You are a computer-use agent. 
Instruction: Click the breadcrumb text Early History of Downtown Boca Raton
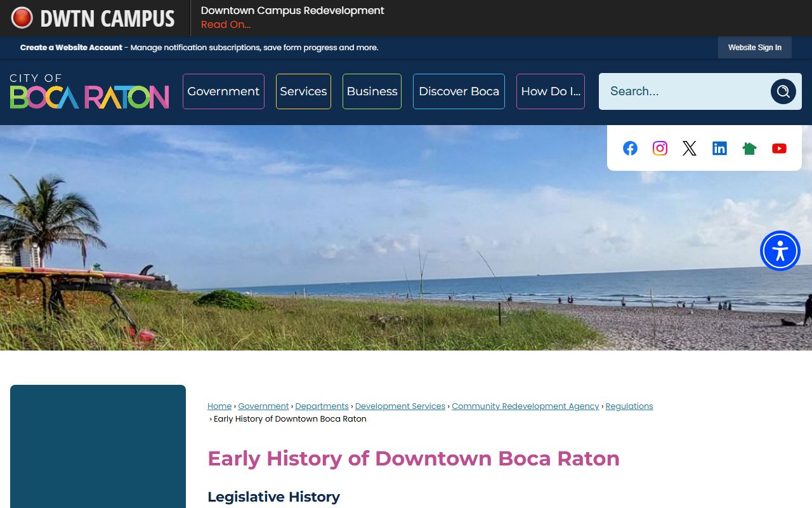tap(290, 419)
